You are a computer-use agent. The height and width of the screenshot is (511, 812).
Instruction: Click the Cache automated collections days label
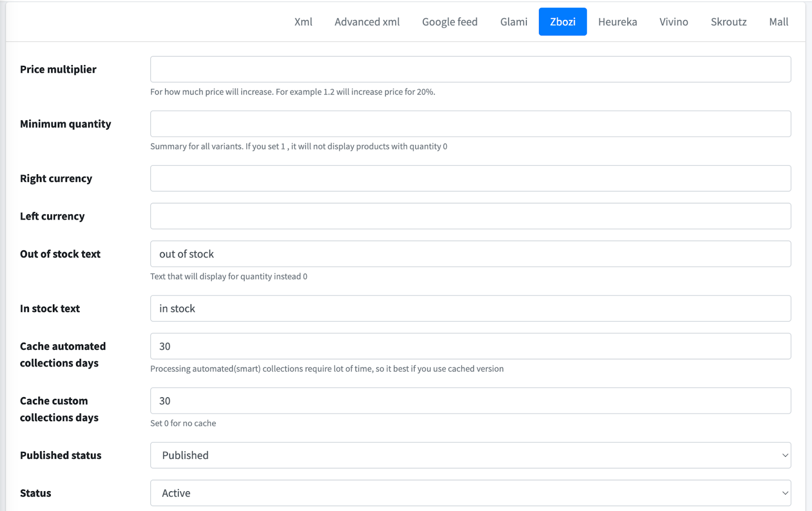point(63,355)
